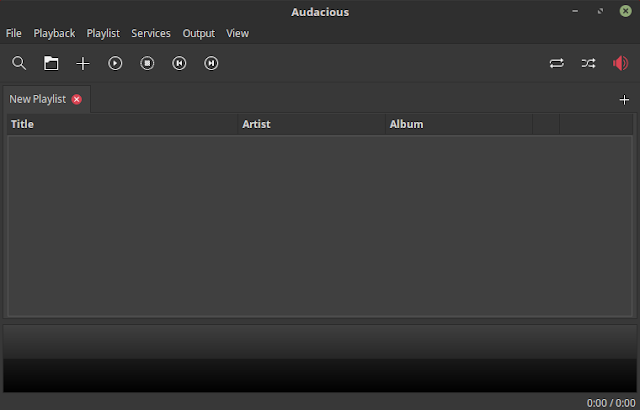Start playback with the Play button
This screenshot has height=410, width=640.
[115, 63]
